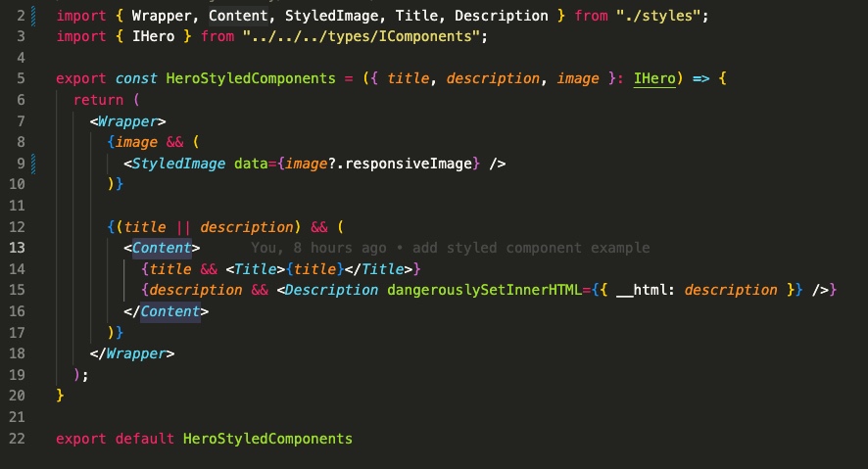Viewport: 868px width, 469px height.
Task: Click the export keyword on line 22
Action: click(x=80, y=439)
